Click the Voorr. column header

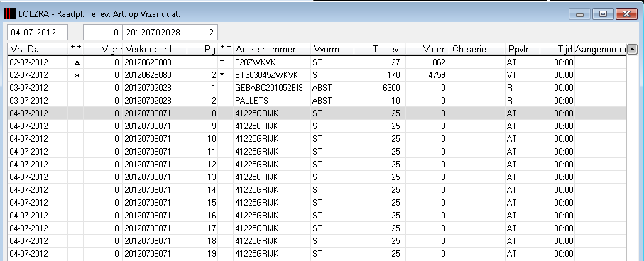coord(427,50)
